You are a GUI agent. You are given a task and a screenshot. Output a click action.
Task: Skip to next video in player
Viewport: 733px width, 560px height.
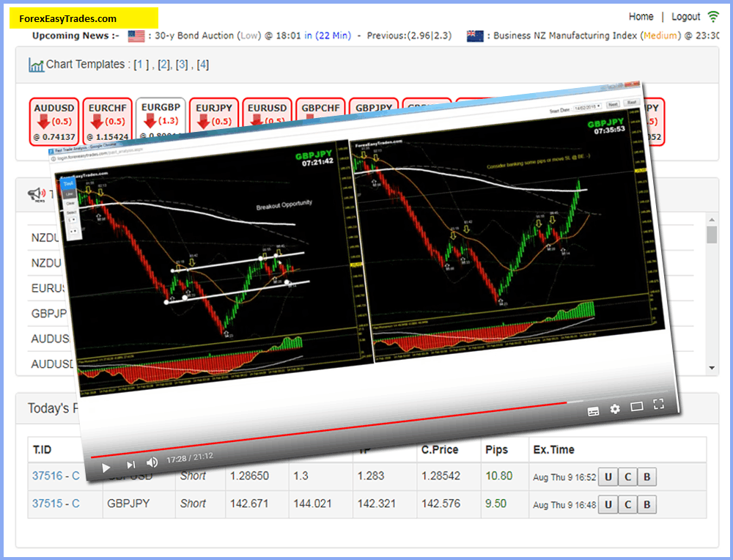(x=130, y=465)
